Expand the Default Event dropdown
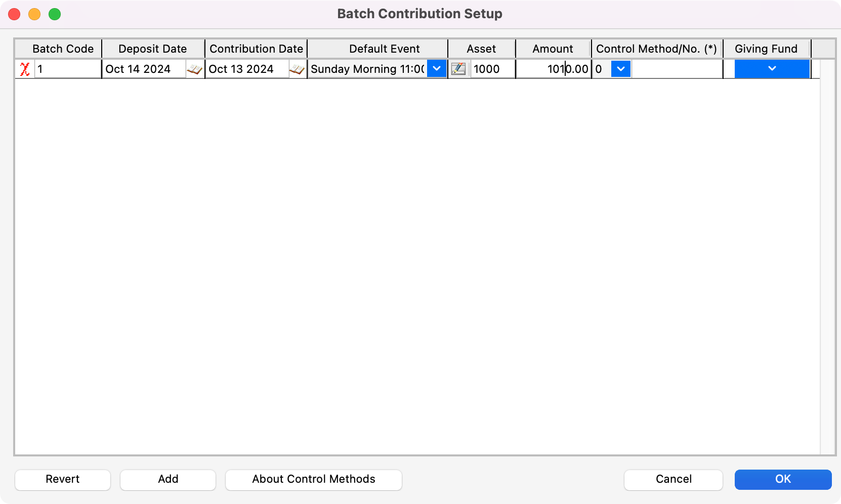 [437, 69]
